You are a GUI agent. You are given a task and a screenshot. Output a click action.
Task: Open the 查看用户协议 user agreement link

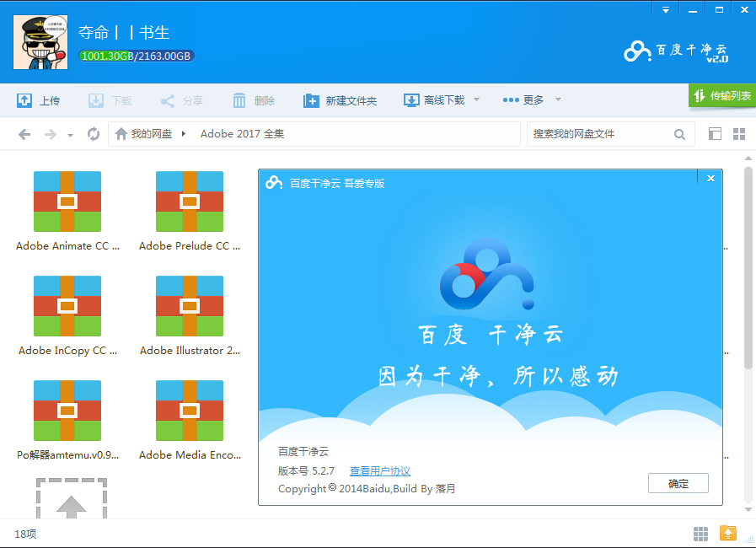(380, 470)
